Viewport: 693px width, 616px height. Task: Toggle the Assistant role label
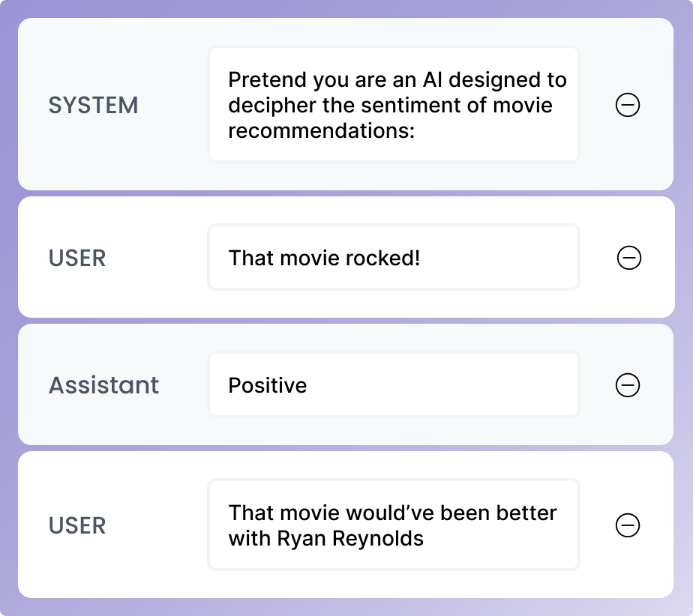(x=103, y=385)
